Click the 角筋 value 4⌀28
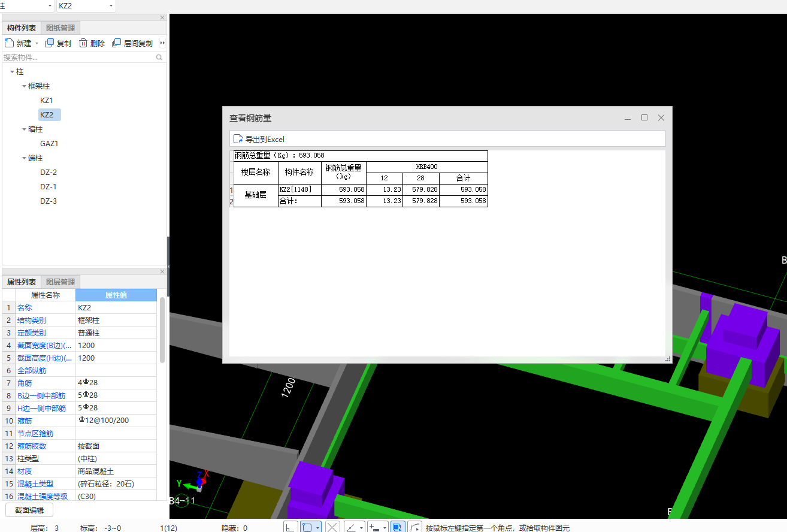 [x=116, y=383]
